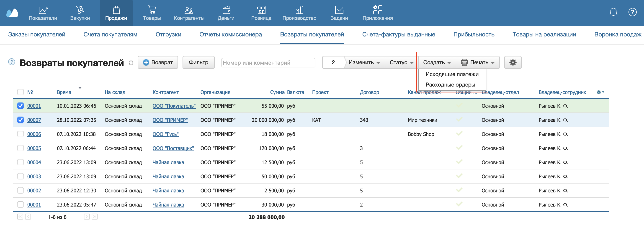This screenshot has height=240, width=644.
Task: Expand the Изменить dropdown
Action: [x=364, y=62]
